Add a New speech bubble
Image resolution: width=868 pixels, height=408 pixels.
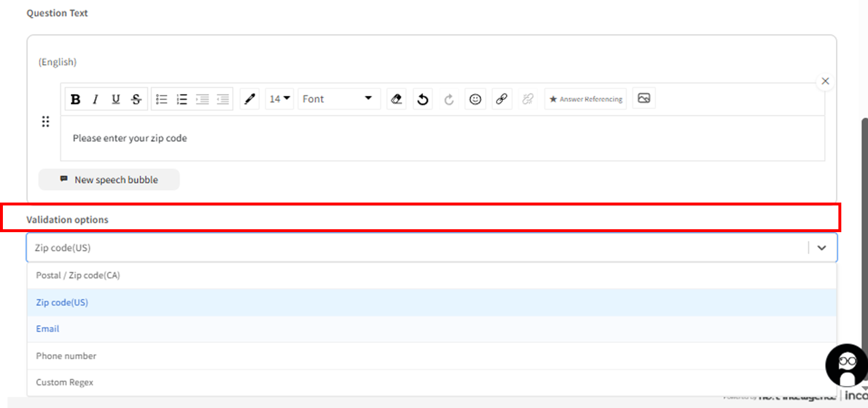point(109,180)
